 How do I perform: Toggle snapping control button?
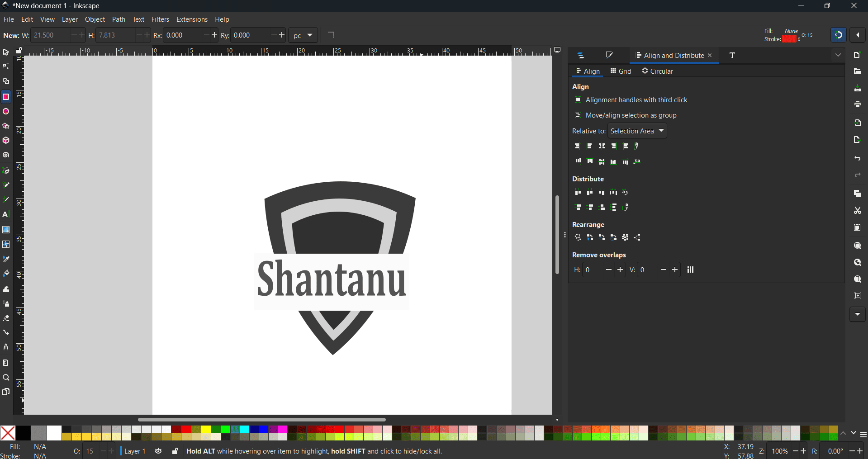click(x=839, y=35)
